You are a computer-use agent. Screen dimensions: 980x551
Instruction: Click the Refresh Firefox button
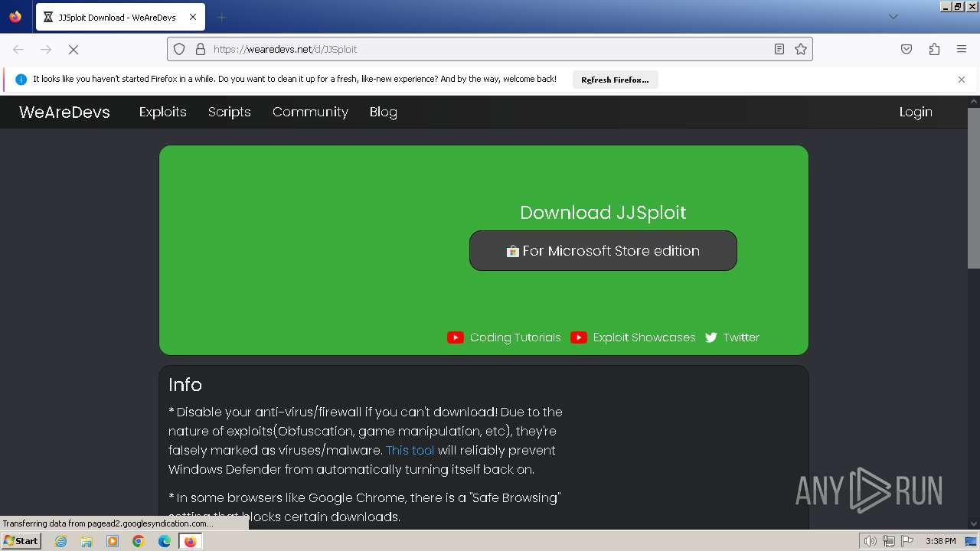[615, 80]
